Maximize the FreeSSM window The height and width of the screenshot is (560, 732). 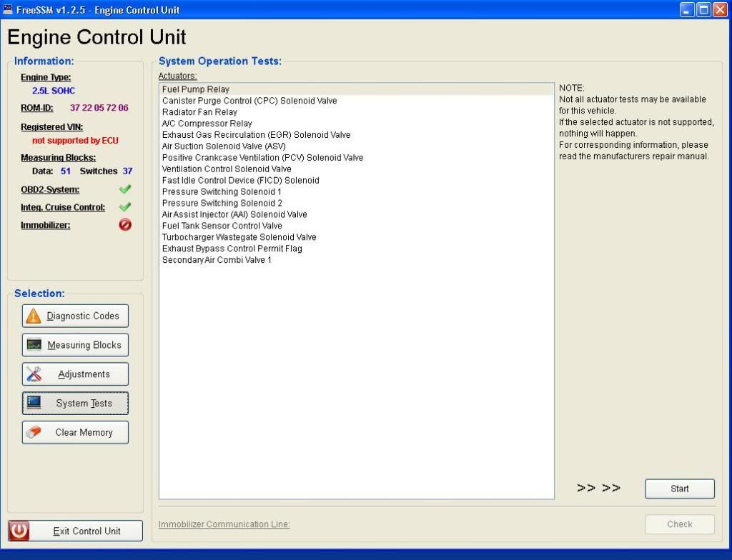tap(703, 9)
